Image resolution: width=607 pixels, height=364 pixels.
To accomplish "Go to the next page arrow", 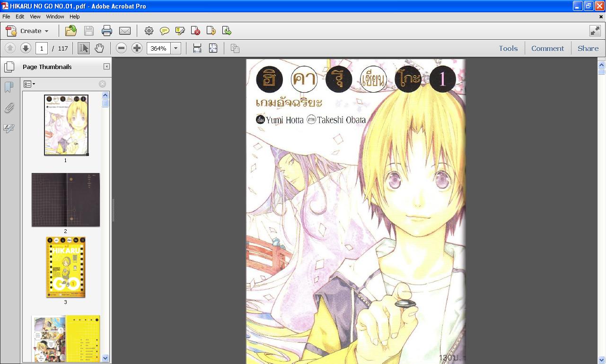I will pos(26,48).
